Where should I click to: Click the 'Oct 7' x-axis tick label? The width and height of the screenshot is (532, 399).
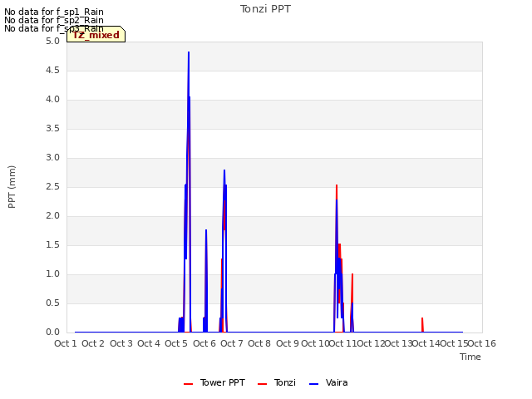pos(232,343)
